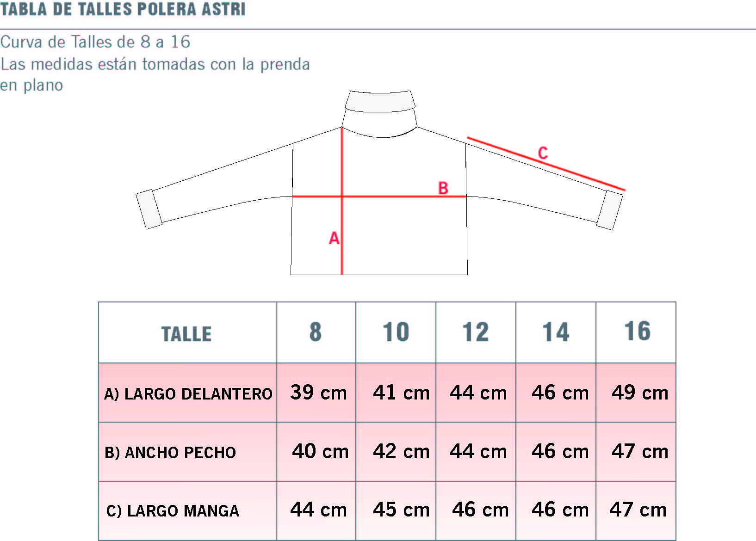Select size 8 column header

[x=316, y=332]
